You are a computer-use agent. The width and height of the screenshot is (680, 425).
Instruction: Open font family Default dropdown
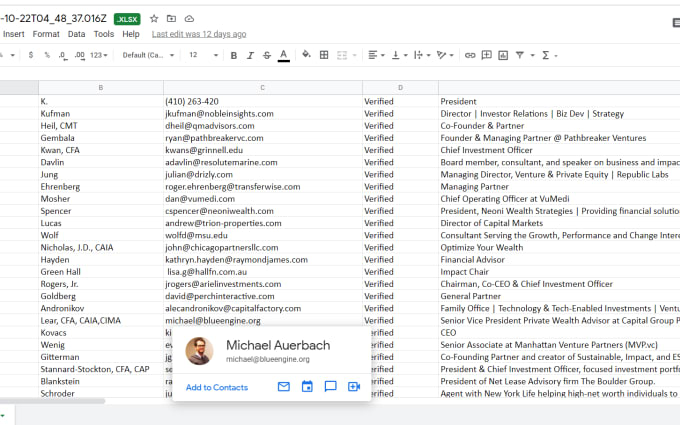[x=148, y=55]
